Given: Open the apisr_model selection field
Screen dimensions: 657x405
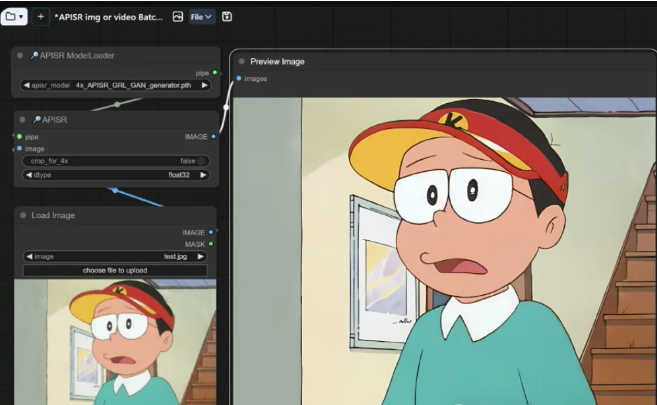Looking at the screenshot, I should click(114, 86).
